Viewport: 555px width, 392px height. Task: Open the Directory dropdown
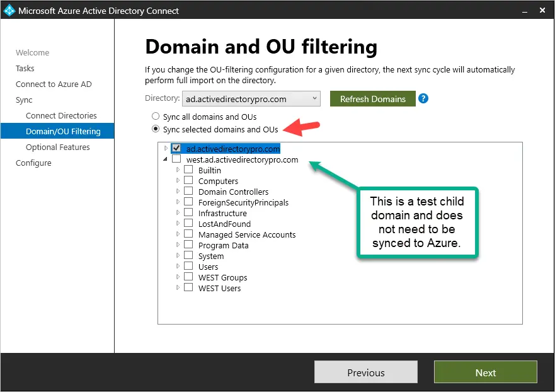[x=251, y=99]
